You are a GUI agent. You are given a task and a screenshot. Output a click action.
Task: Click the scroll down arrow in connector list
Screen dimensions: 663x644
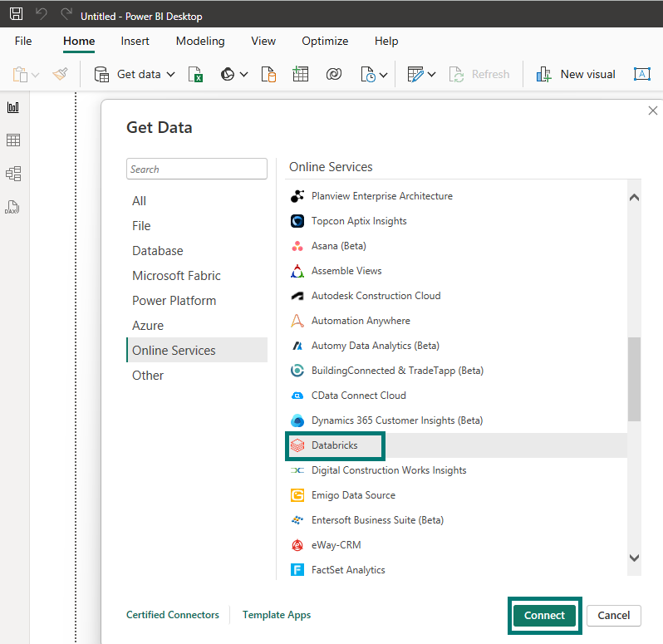634,558
